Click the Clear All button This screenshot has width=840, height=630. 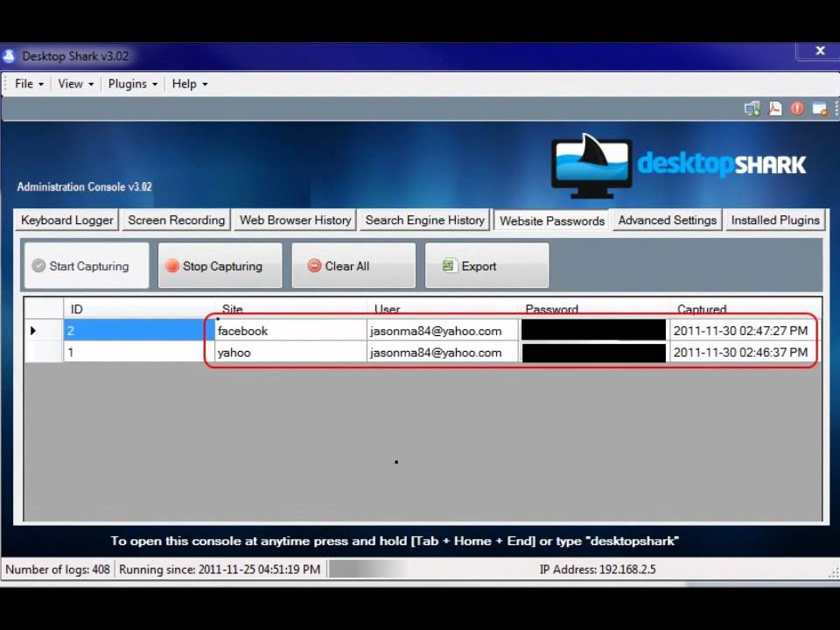pos(353,266)
